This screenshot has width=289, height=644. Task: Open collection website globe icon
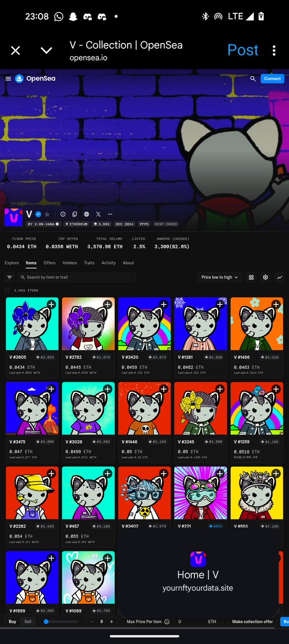coord(86,214)
